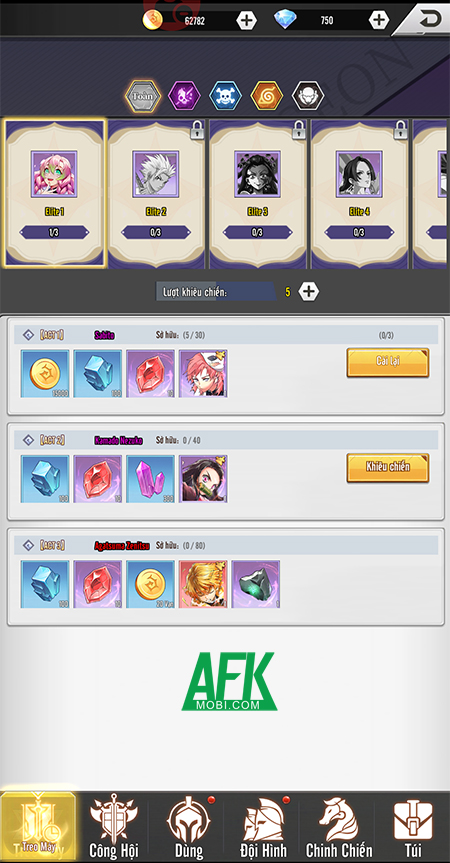Select the skull faction filter icon
450x863 pixels.
click(226, 96)
